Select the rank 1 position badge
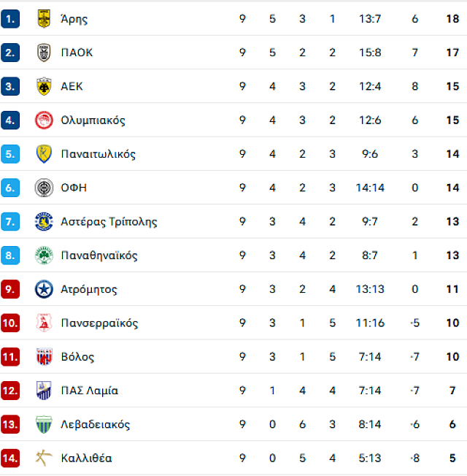 (x=10, y=19)
